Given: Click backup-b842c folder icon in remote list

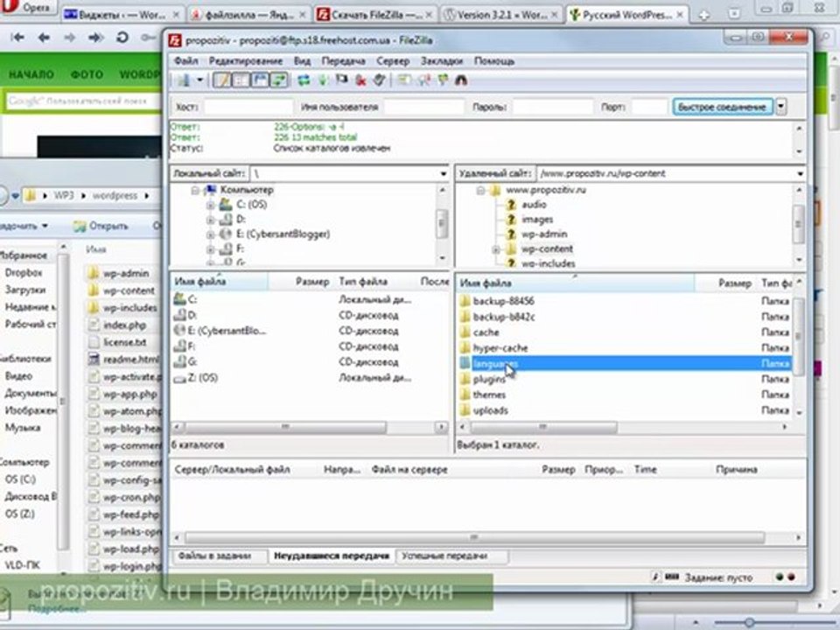Looking at the screenshot, I should 465,317.
